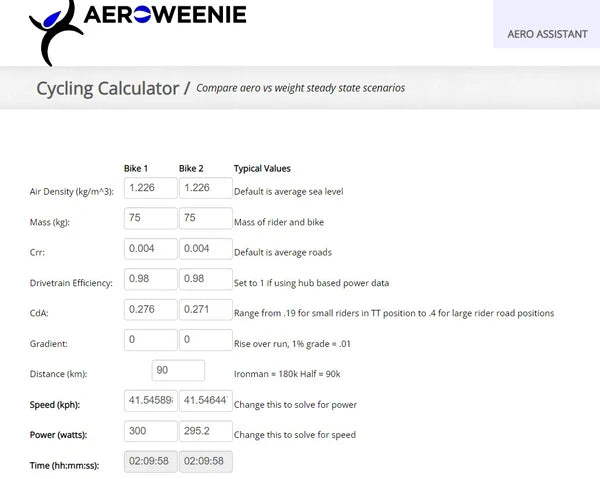Click Bike 2 CdA field showing 0.271
The image size is (600, 479).
[204, 311]
